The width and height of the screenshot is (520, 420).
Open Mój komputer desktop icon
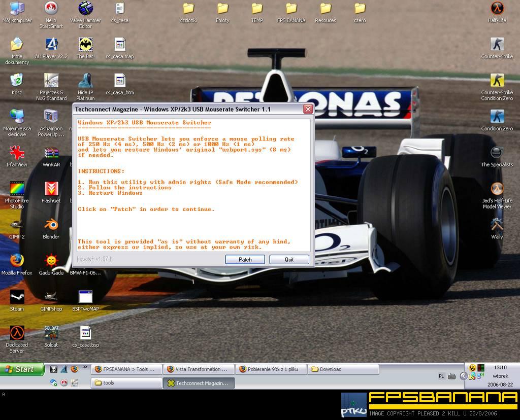[x=17, y=13]
